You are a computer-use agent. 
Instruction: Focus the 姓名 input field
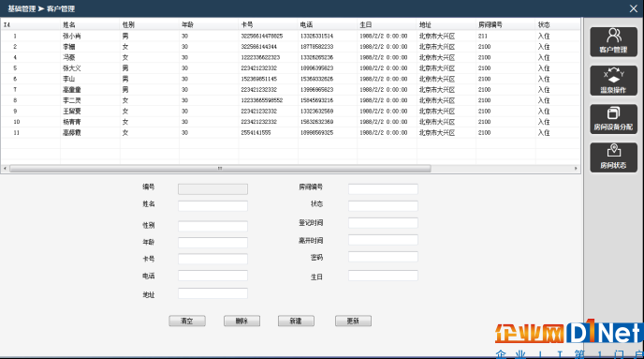pyautogui.click(x=212, y=205)
